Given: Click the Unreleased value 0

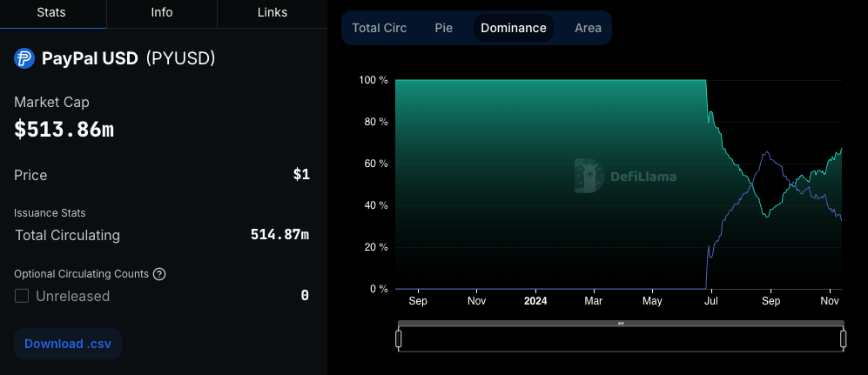Looking at the screenshot, I should tap(305, 295).
